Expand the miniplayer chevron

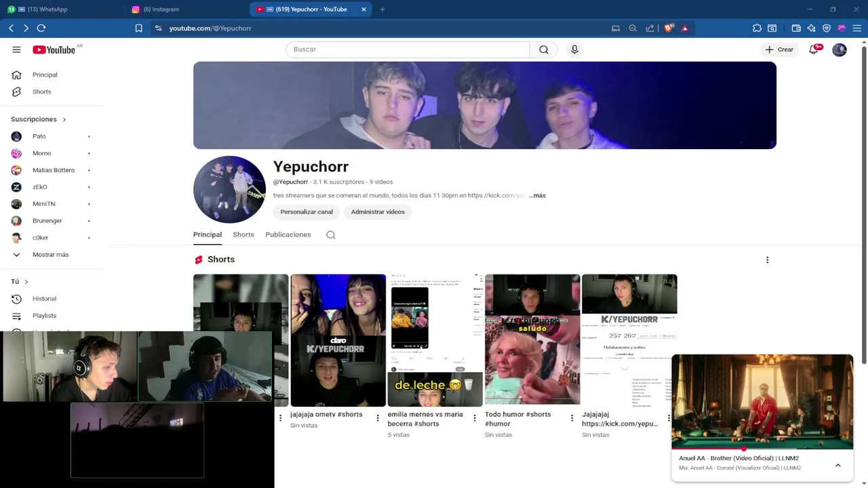(838, 465)
